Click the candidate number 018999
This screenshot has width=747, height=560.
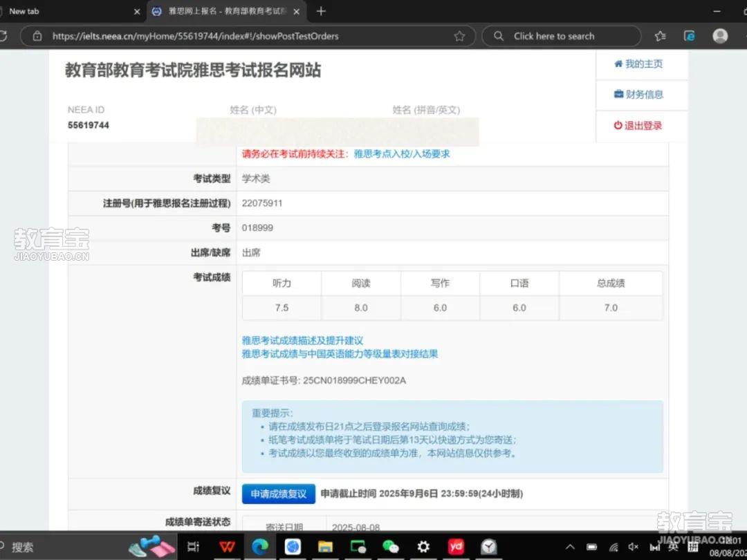tap(257, 228)
